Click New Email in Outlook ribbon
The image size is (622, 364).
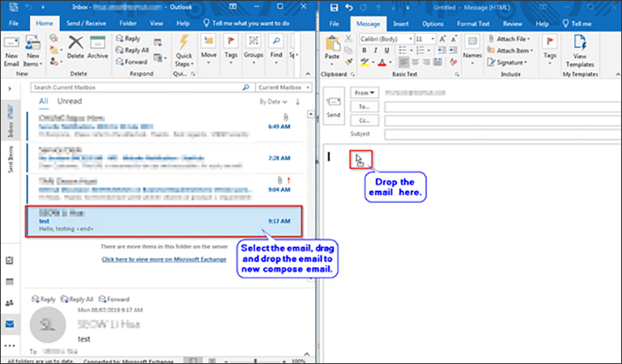(11, 52)
